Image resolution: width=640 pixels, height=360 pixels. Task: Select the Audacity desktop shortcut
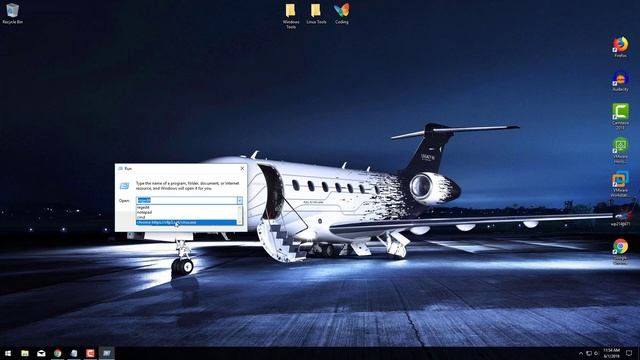(x=620, y=81)
